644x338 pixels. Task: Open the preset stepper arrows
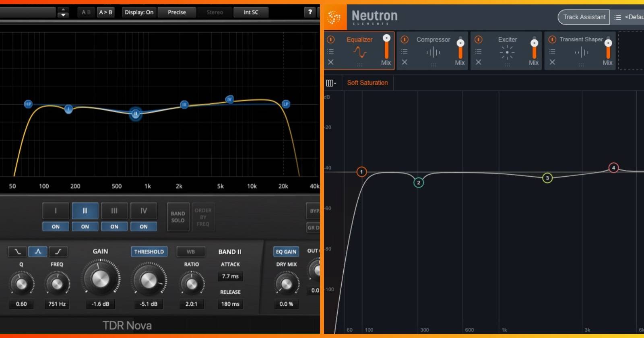(x=63, y=12)
